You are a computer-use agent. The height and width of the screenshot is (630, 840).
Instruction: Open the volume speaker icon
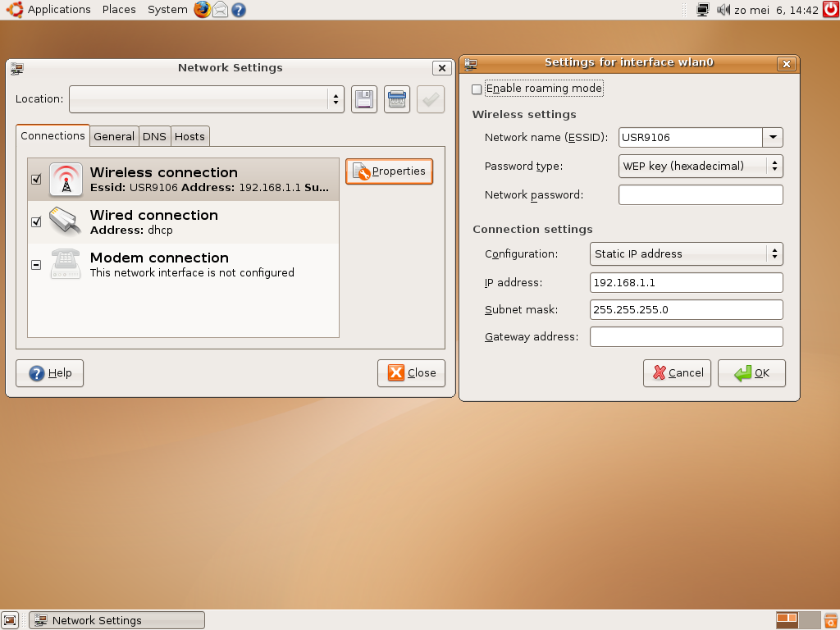click(x=723, y=10)
